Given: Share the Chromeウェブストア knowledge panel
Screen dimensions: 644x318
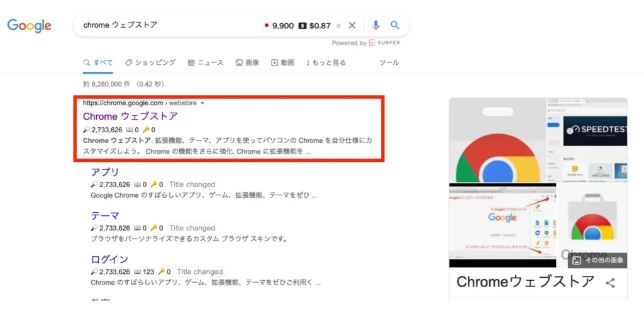Looking at the screenshot, I should [x=610, y=283].
